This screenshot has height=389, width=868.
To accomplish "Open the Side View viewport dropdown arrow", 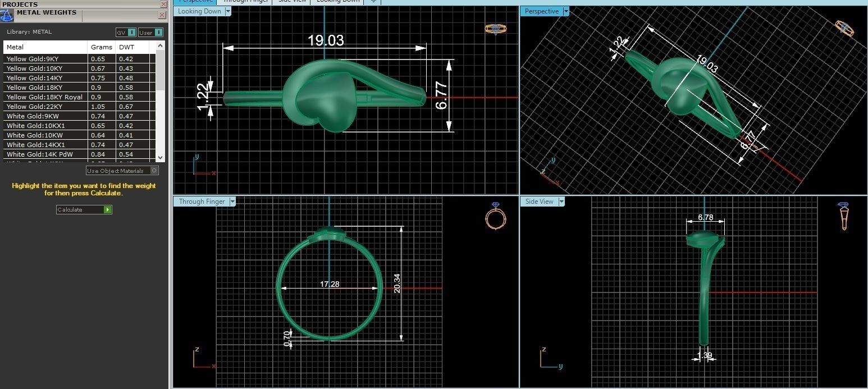I will [561, 202].
